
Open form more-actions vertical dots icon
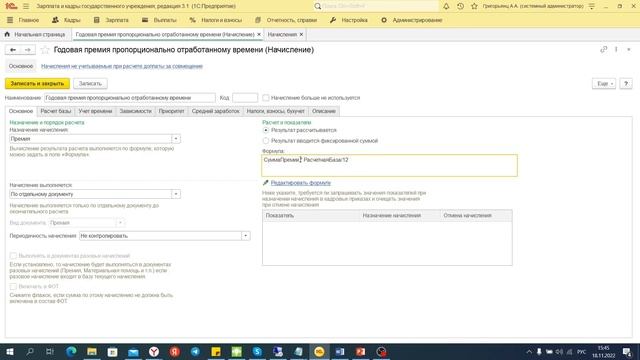616,49
